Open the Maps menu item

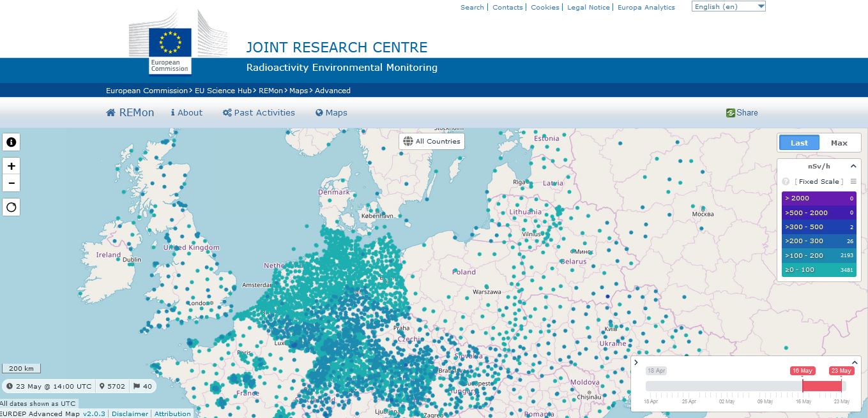[x=331, y=112]
